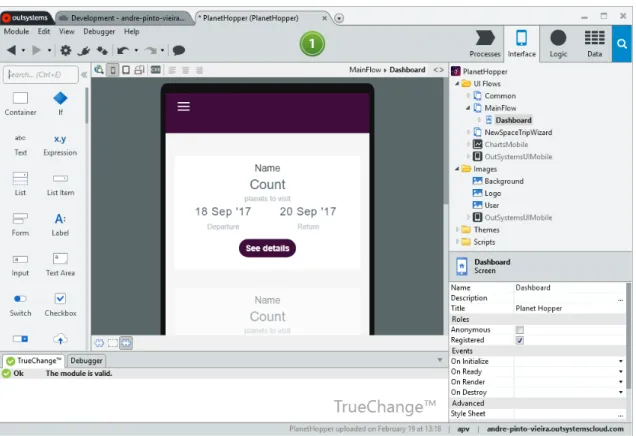Switch to the Development environment tab
636x436 pixels.
click(x=124, y=18)
